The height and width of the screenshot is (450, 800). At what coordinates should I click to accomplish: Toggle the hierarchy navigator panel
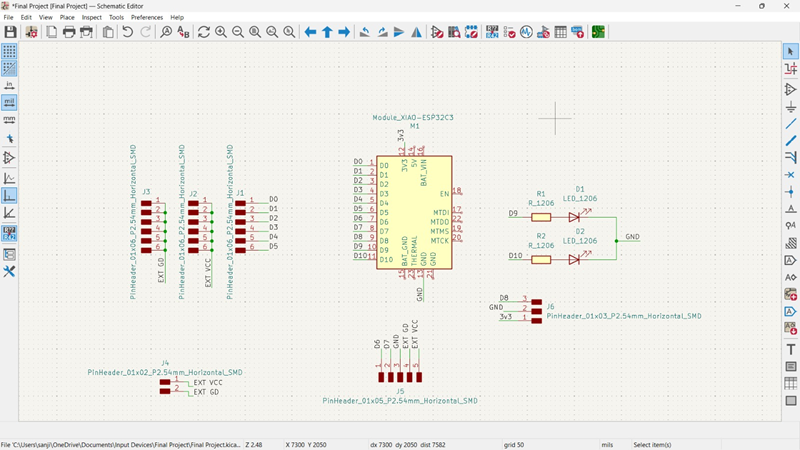point(9,254)
